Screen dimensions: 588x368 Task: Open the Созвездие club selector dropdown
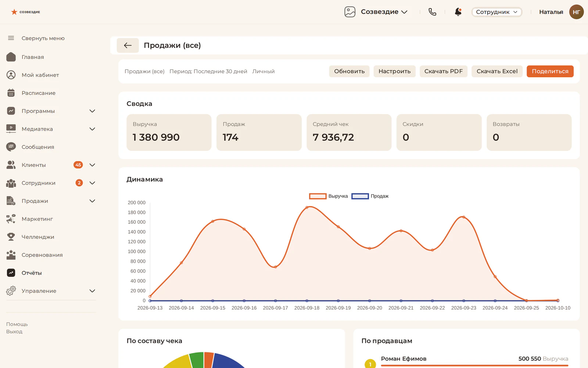(x=384, y=12)
